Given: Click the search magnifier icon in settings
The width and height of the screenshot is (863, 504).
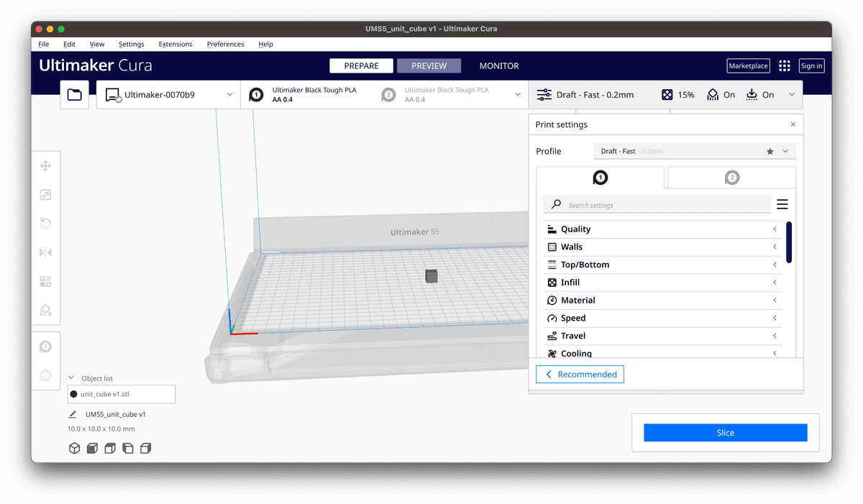Looking at the screenshot, I should pos(556,205).
